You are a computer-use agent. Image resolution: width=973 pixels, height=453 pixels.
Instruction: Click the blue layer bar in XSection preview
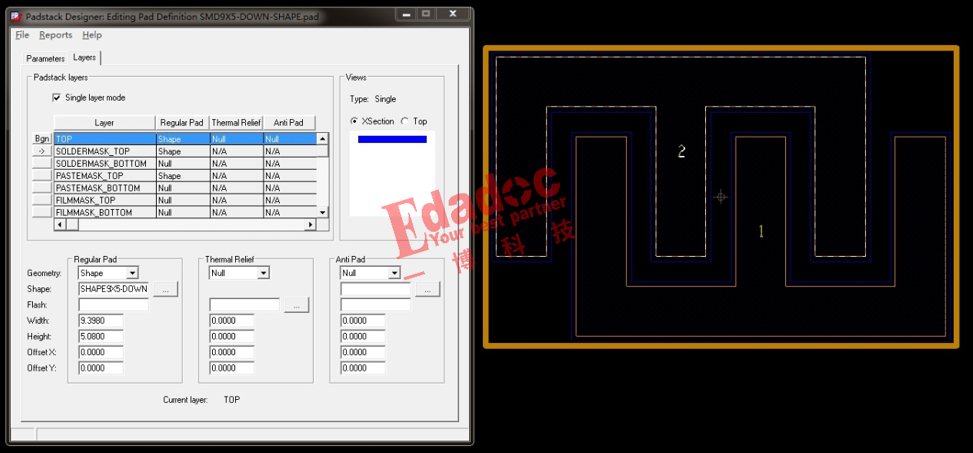pos(392,139)
